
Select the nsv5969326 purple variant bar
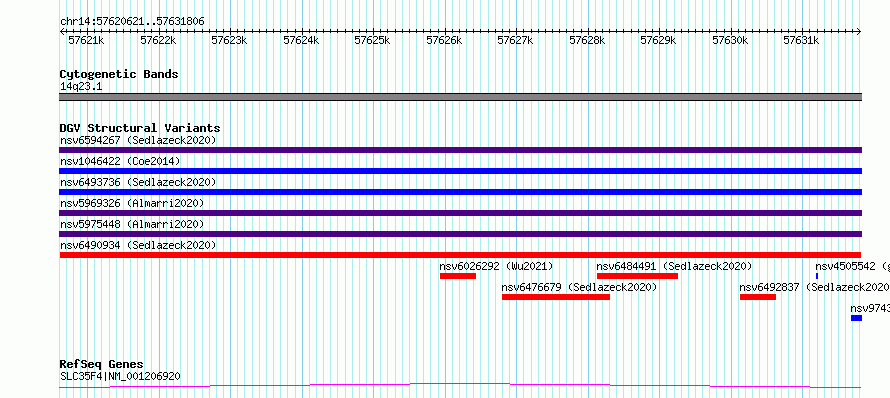pos(460,213)
